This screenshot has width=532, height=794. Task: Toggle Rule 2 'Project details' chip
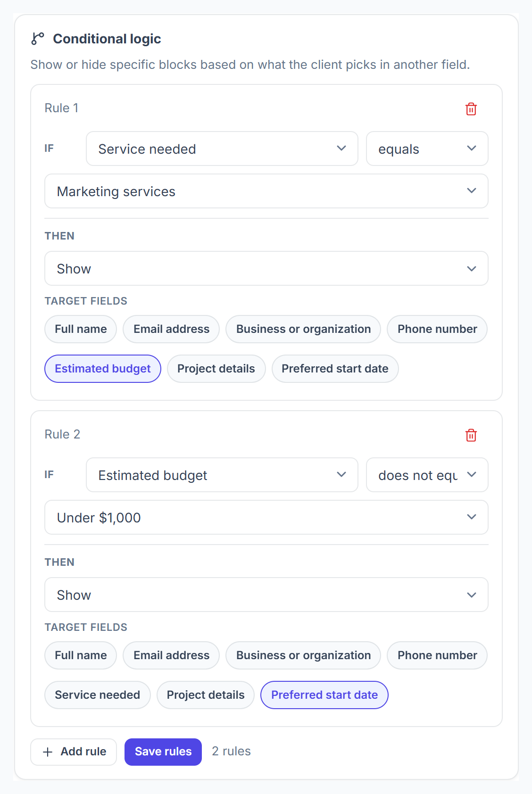206,695
